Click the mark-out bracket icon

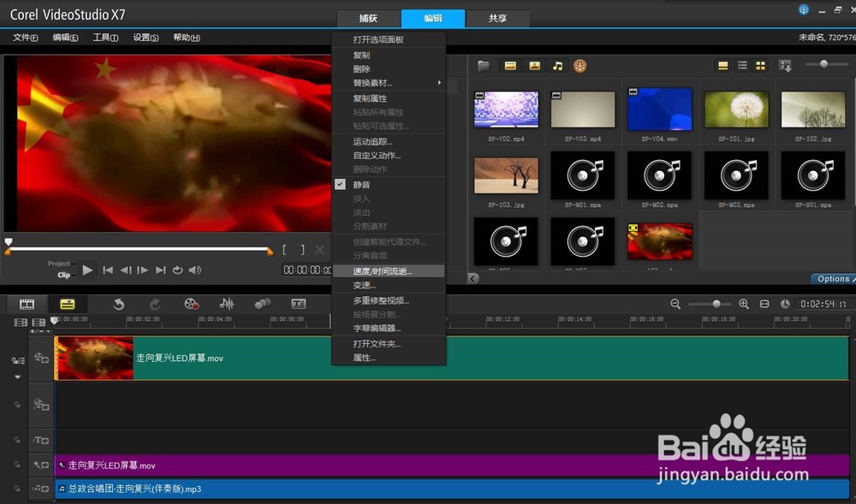[x=302, y=250]
